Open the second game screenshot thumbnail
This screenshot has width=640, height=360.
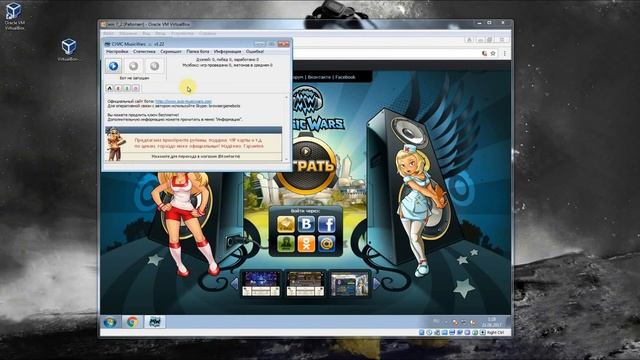click(305, 283)
